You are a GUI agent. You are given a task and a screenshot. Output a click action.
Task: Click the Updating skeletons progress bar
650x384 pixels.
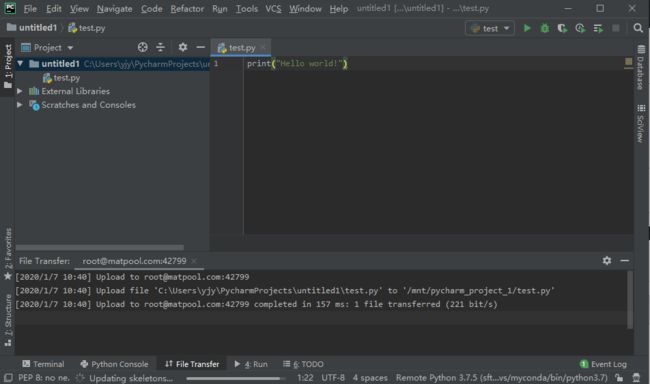click(x=235, y=378)
